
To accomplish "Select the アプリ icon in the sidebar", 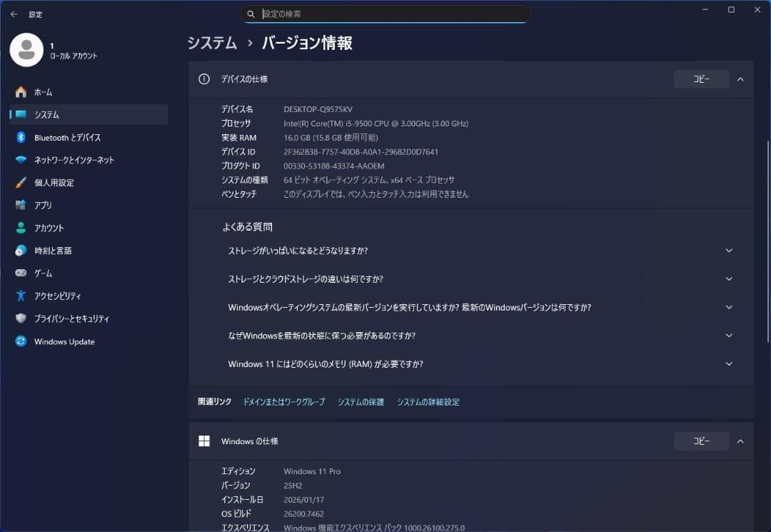I will 21,205.
